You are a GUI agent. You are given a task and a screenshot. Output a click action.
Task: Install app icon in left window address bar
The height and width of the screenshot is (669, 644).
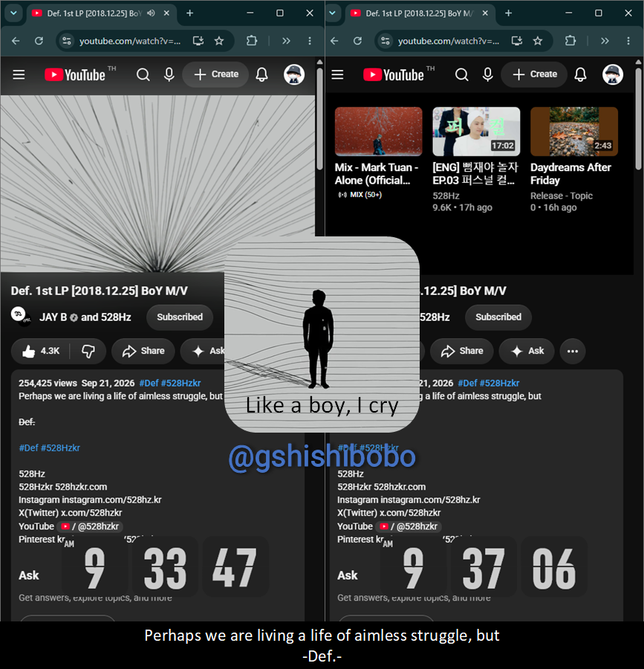(x=198, y=41)
